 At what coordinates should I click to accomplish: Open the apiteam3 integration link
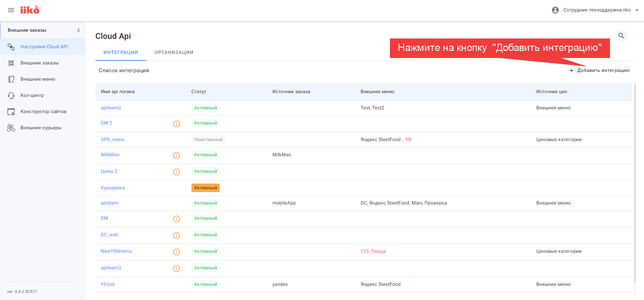tap(111, 268)
